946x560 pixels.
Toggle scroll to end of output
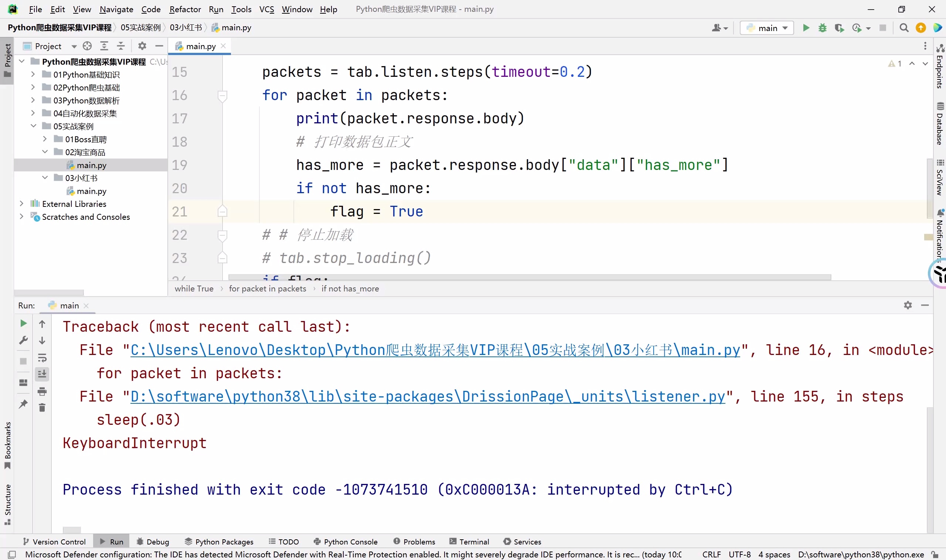[42, 374]
